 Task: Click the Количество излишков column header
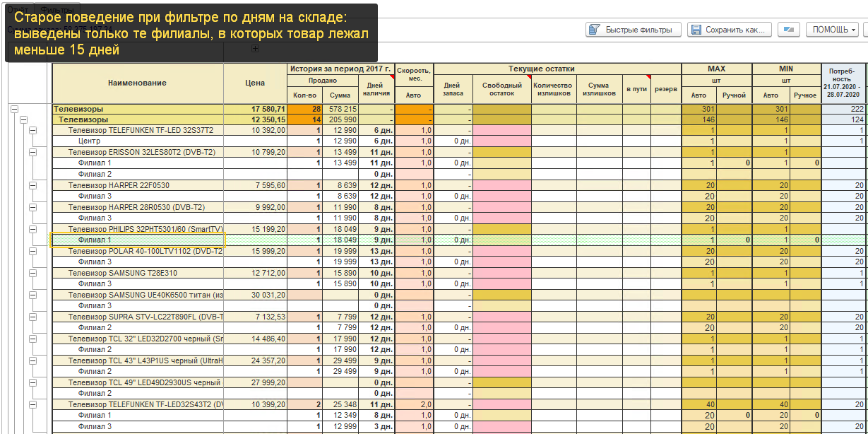(x=554, y=88)
